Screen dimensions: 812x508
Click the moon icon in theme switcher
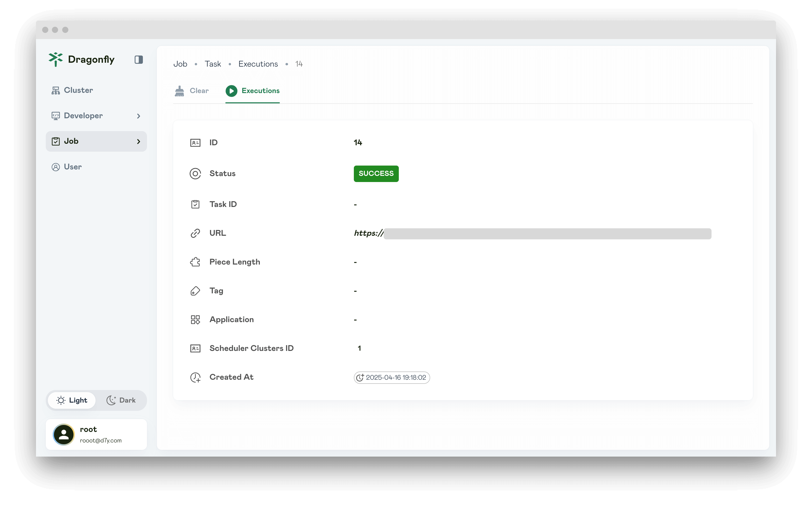tap(111, 401)
